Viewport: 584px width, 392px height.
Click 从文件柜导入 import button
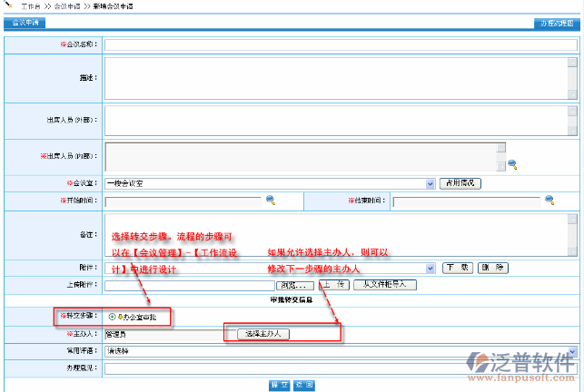coord(384,285)
